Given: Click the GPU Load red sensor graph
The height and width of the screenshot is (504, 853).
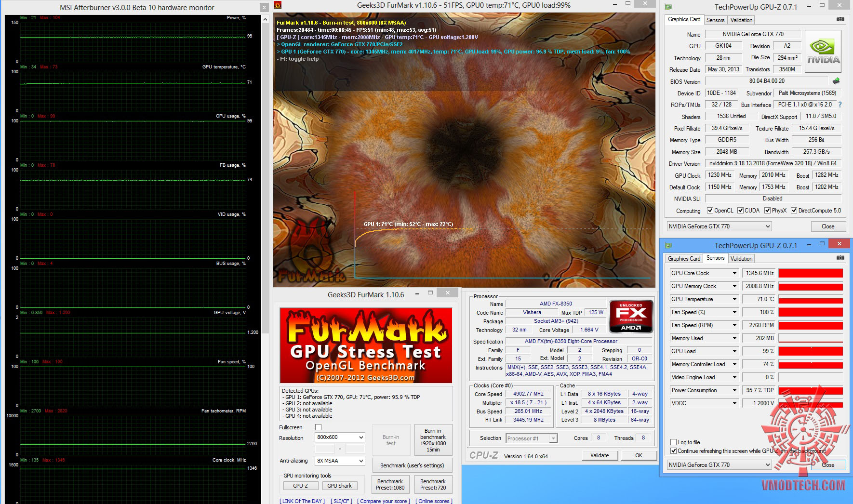Looking at the screenshot, I should pyautogui.click(x=811, y=351).
